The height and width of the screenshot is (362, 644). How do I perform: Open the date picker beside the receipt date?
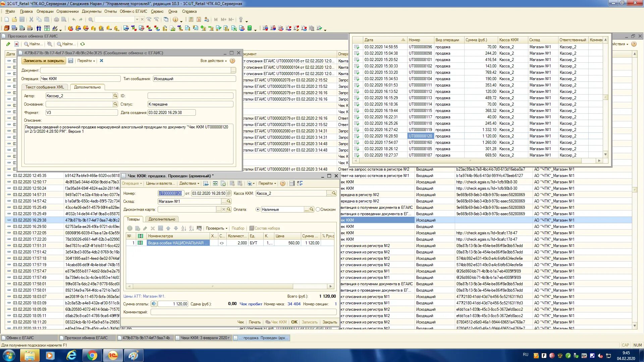[x=229, y=193]
